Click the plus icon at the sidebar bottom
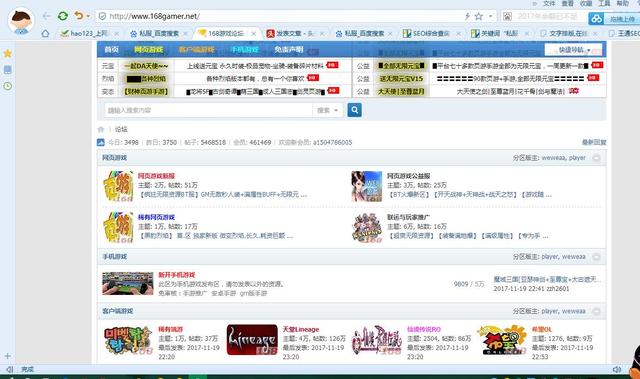 tap(7, 356)
